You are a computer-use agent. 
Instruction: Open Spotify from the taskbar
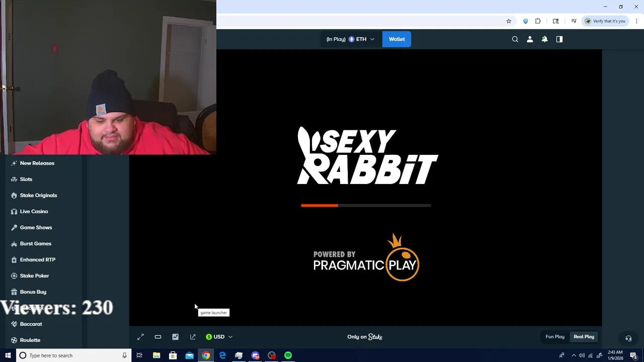click(x=288, y=355)
